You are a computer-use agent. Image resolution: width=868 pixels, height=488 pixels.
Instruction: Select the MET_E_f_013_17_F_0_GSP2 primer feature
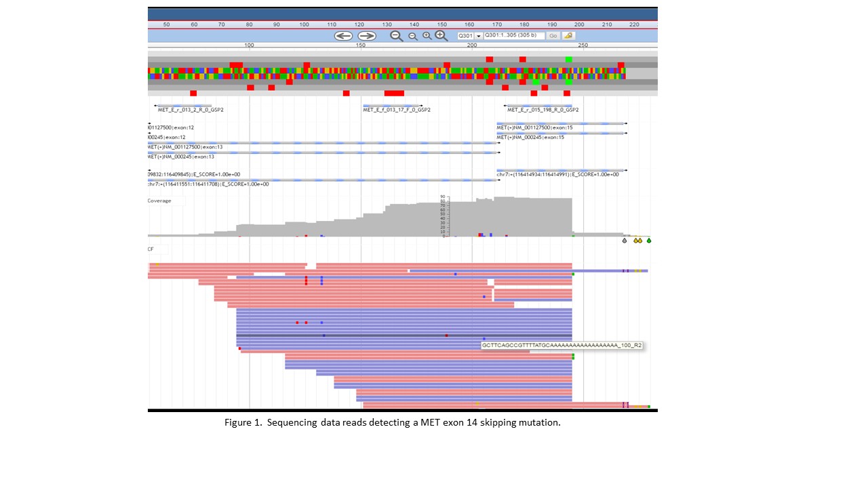point(396,109)
